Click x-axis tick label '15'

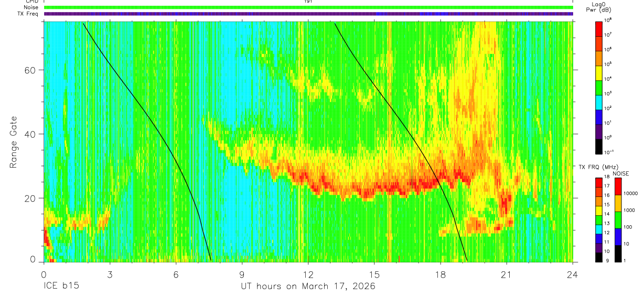(x=374, y=274)
